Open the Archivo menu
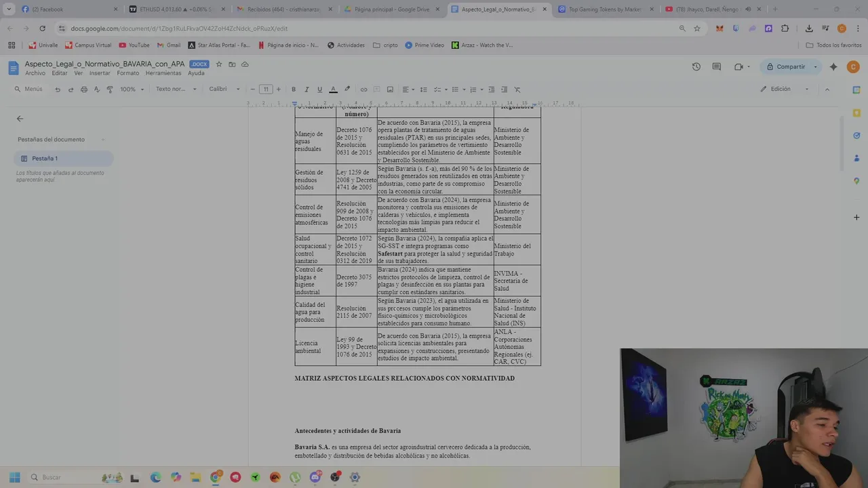 (x=35, y=73)
